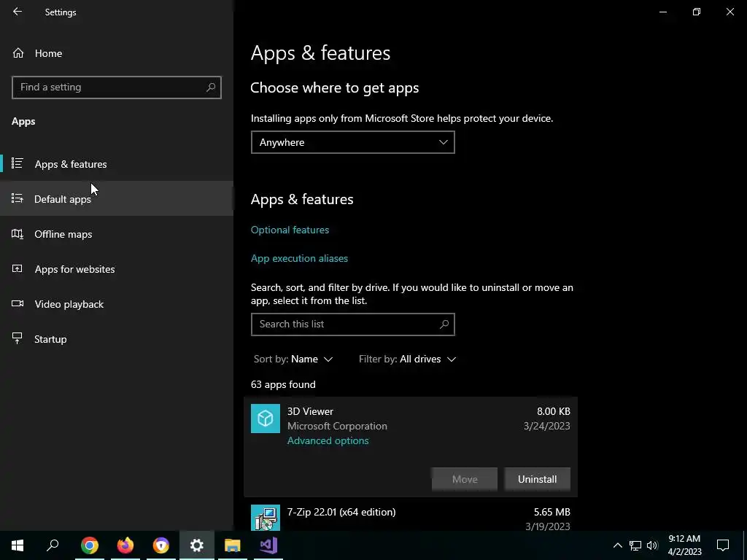Image resolution: width=747 pixels, height=560 pixels.
Task: Click the 7-Zip app icon
Action: click(266, 518)
